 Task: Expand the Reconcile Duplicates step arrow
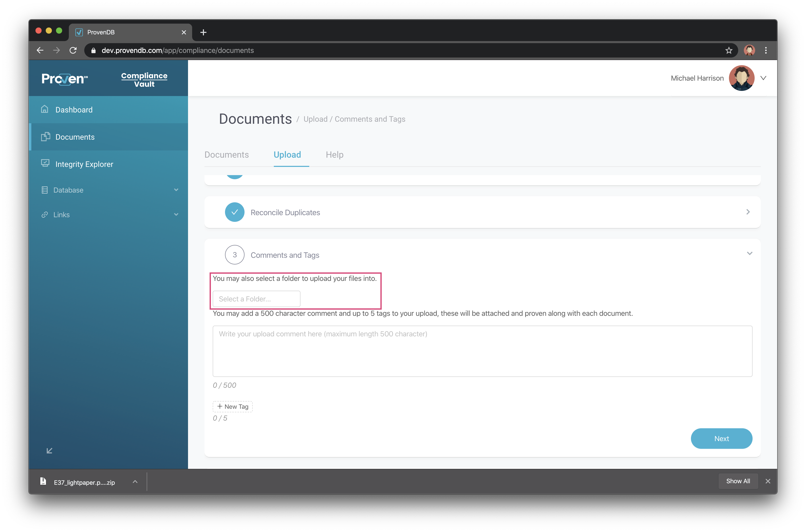coord(748,212)
